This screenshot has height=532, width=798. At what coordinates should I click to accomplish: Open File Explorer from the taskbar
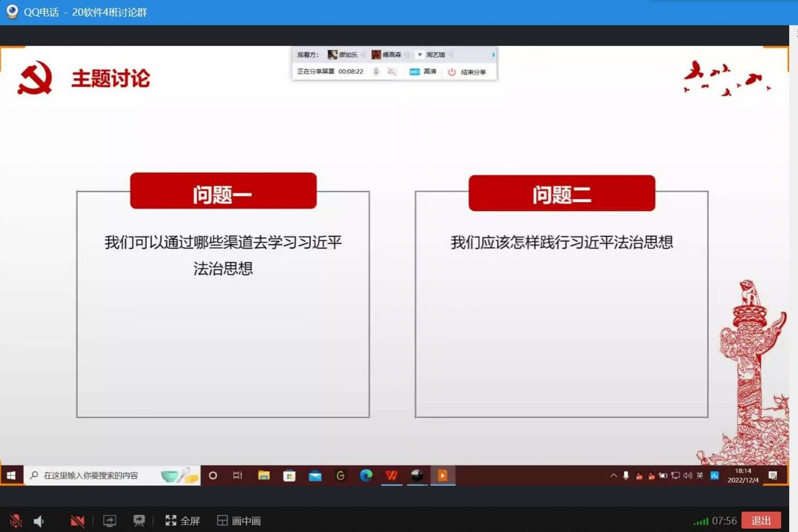coord(264,475)
